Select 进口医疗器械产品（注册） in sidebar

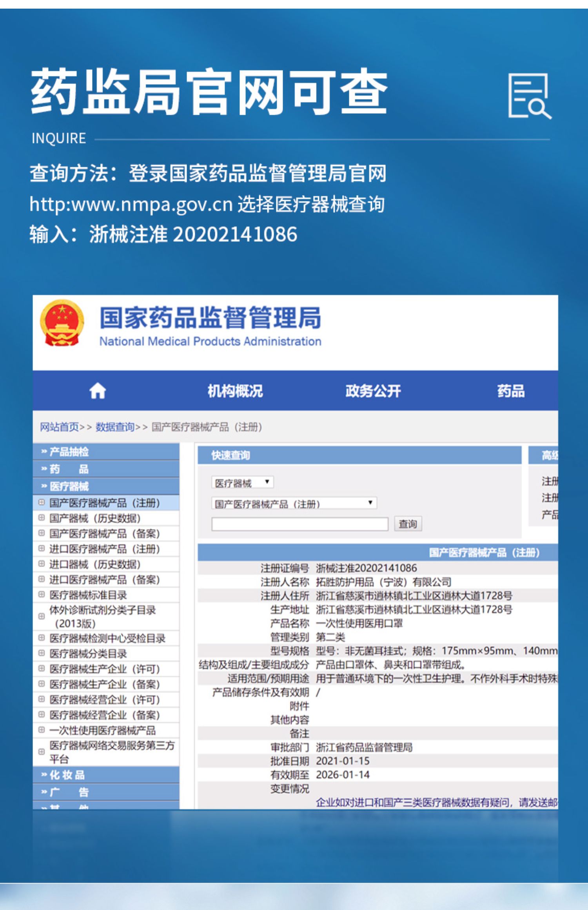coord(106,549)
